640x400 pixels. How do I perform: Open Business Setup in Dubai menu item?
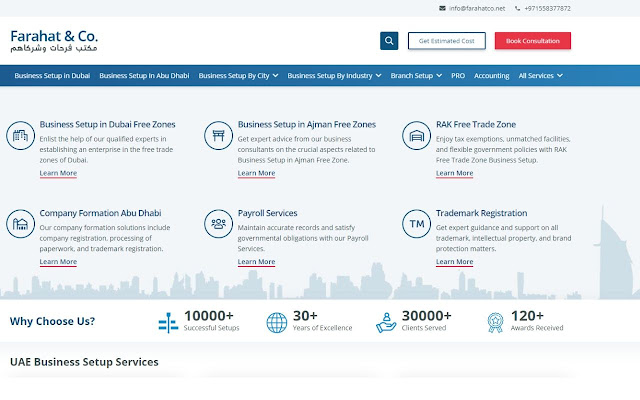(x=52, y=76)
